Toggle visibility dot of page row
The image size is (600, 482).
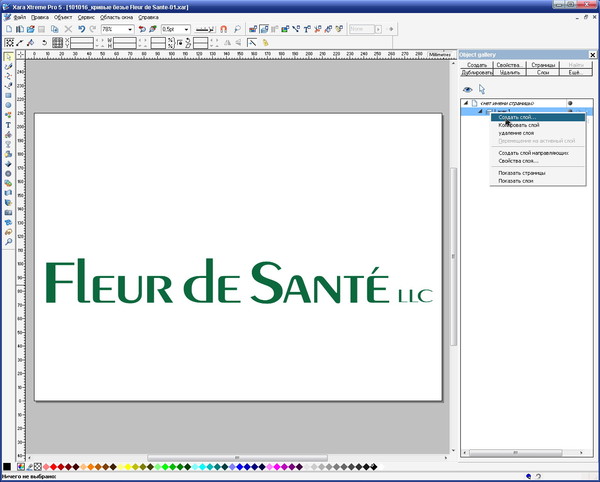point(570,103)
